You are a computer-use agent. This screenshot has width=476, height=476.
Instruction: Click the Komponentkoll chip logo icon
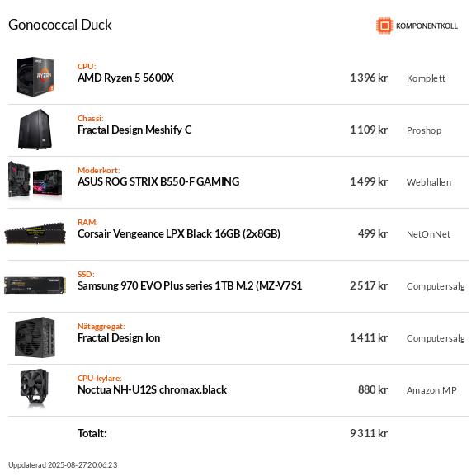coord(384,26)
